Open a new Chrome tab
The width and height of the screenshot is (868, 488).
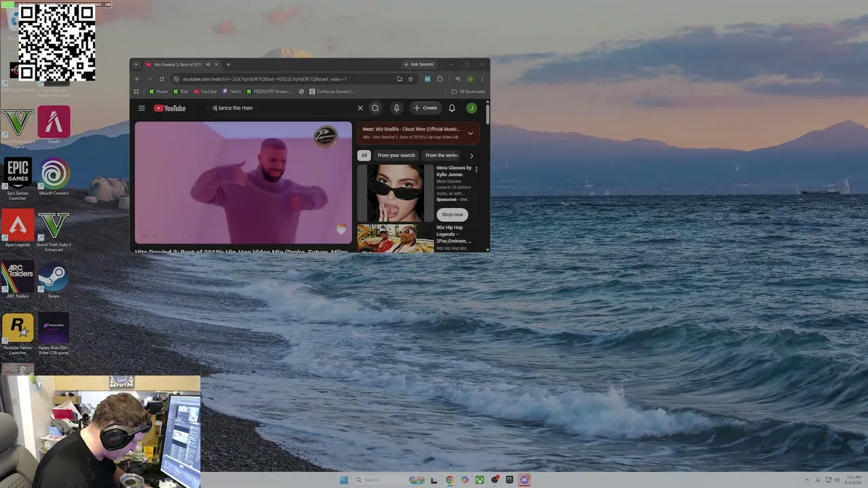(228, 64)
